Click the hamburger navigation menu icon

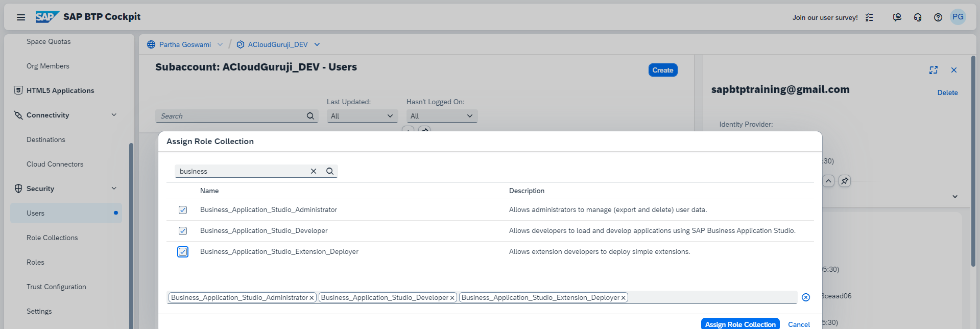coord(21,17)
